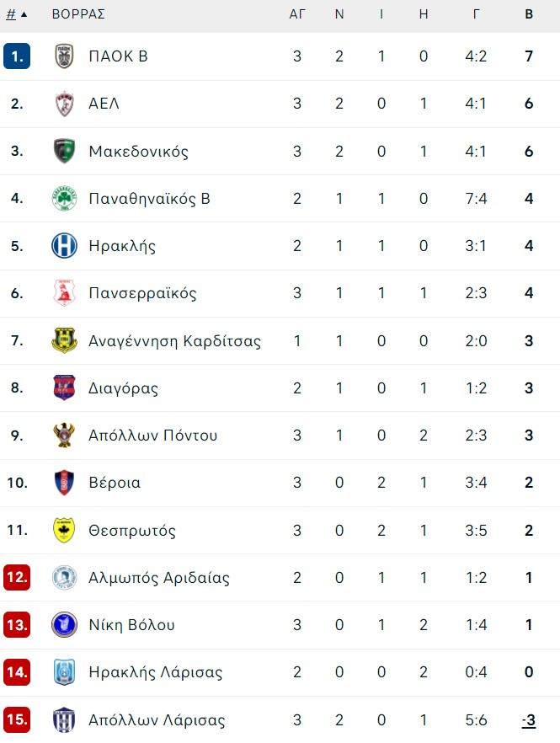Select the Παναθηναϊκός Β shamrock crest
560x743 pixels.
coord(65,198)
